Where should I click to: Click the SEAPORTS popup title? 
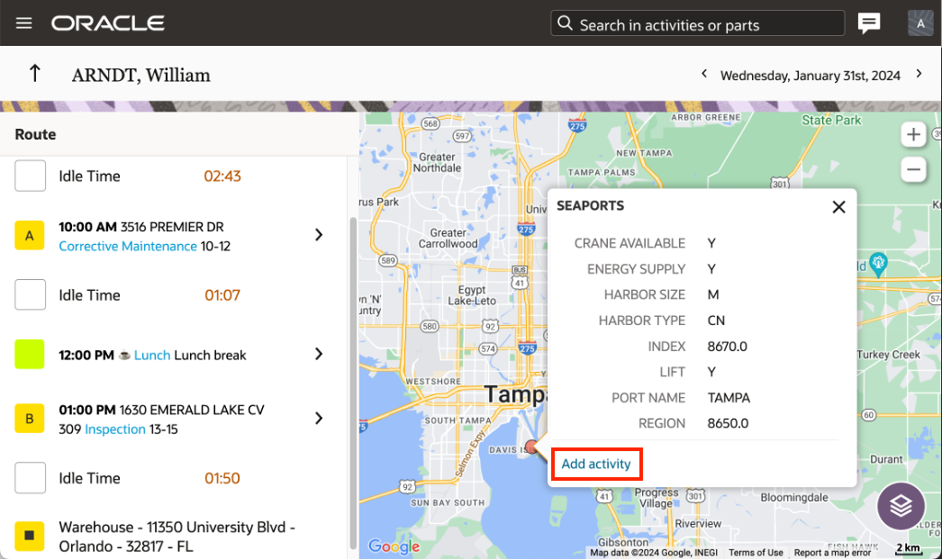(x=591, y=206)
